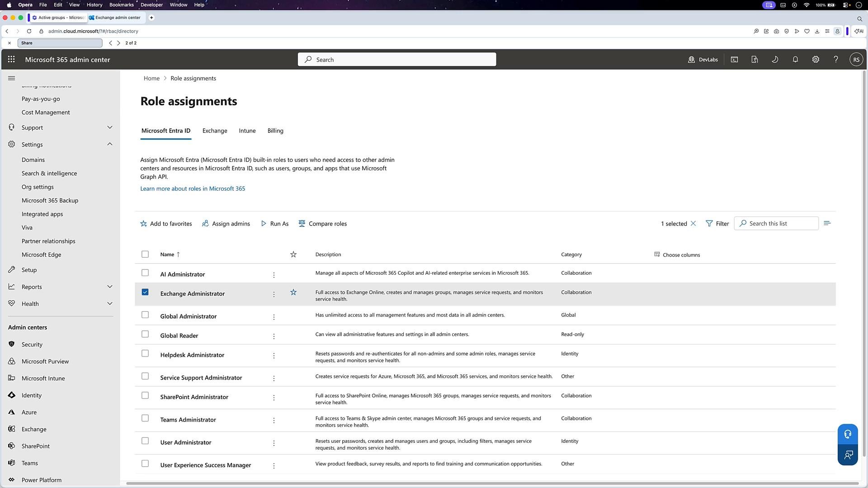Sort by the Name column header
868x488 pixels.
pyautogui.click(x=170, y=254)
